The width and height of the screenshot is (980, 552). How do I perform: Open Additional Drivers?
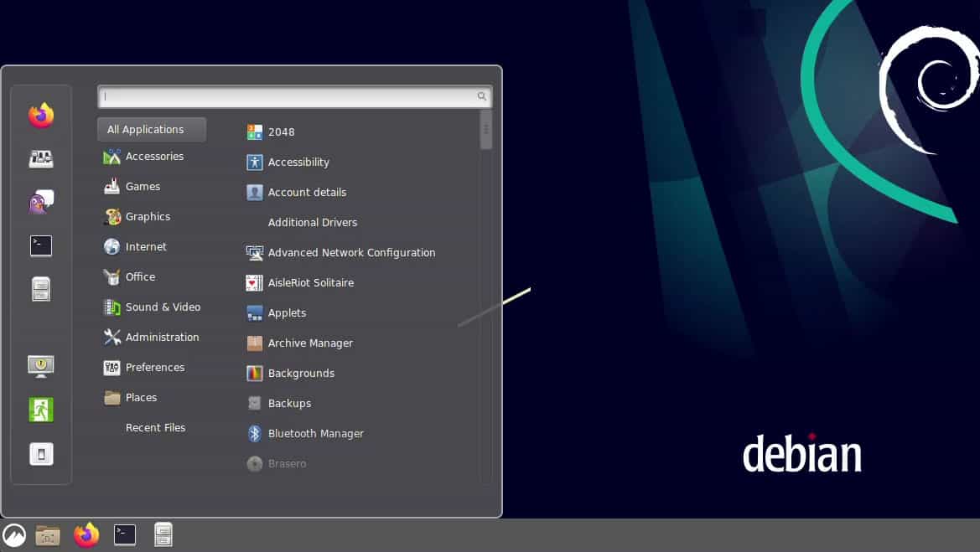[x=312, y=222]
